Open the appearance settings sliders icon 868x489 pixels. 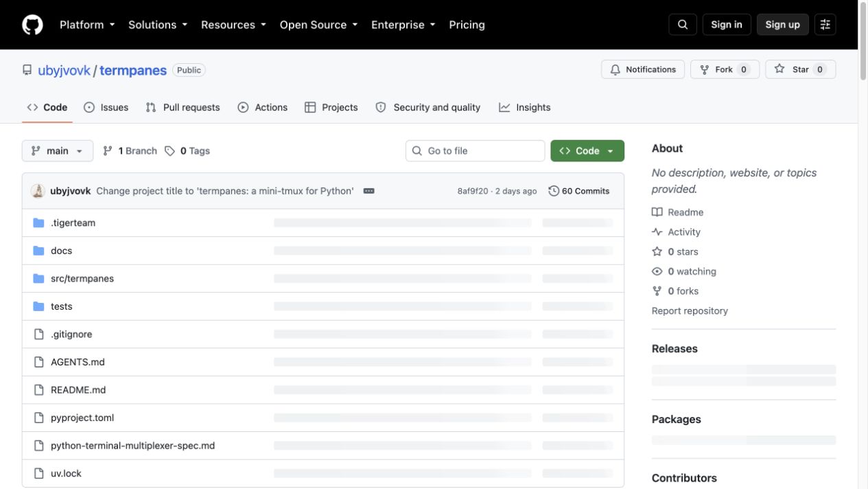click(x=825, y=25)
